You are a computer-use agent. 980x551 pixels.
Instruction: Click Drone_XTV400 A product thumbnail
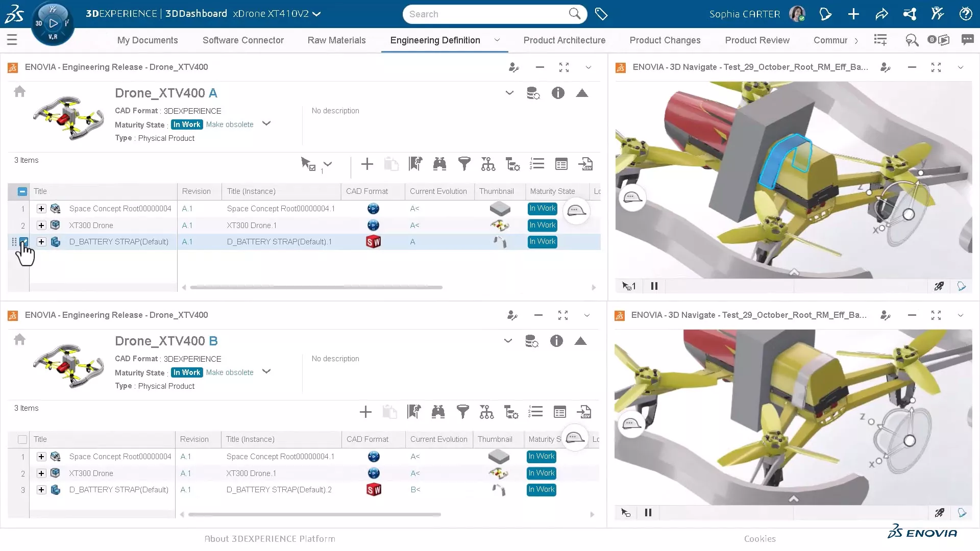[x=68, y=118]
